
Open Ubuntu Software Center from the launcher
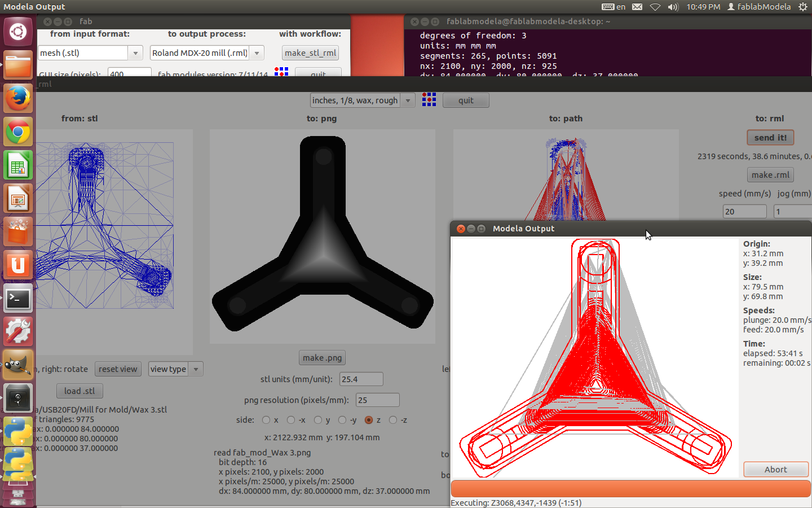(18, 232)
